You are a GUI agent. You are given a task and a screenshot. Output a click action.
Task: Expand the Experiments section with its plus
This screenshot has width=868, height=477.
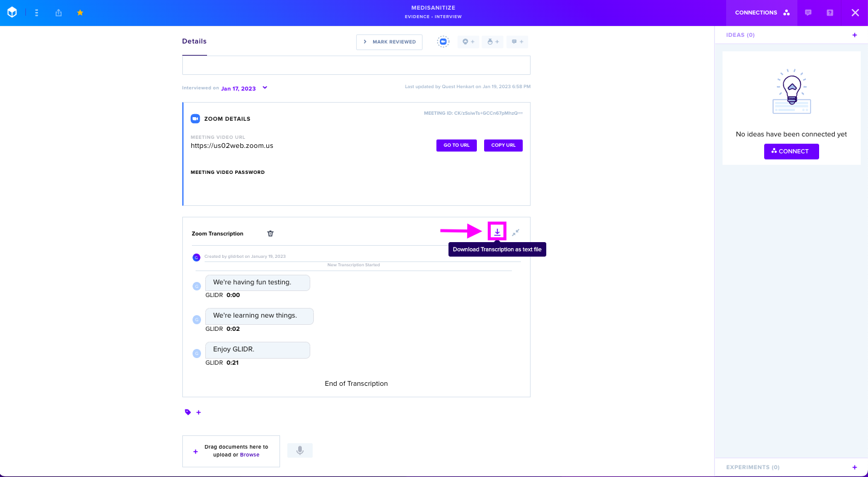(854, 467)
